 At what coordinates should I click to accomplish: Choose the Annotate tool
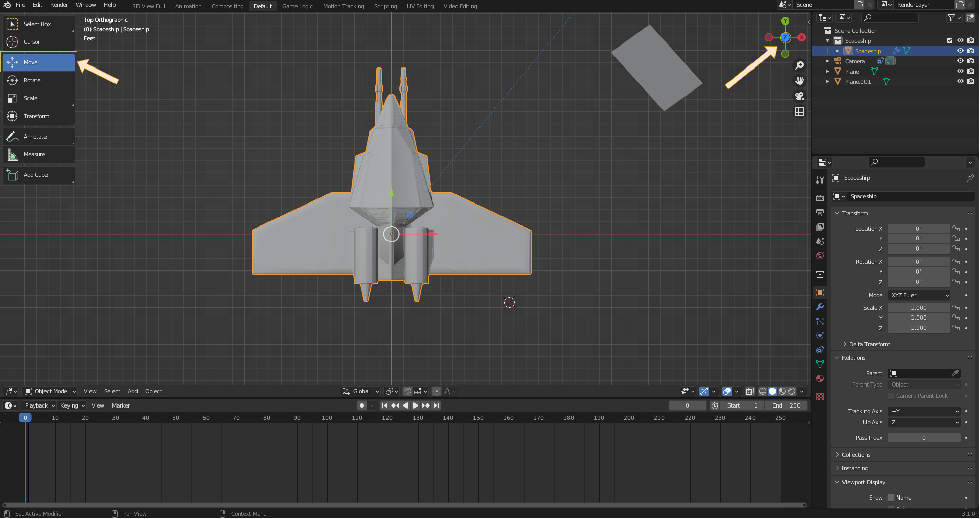35,137
